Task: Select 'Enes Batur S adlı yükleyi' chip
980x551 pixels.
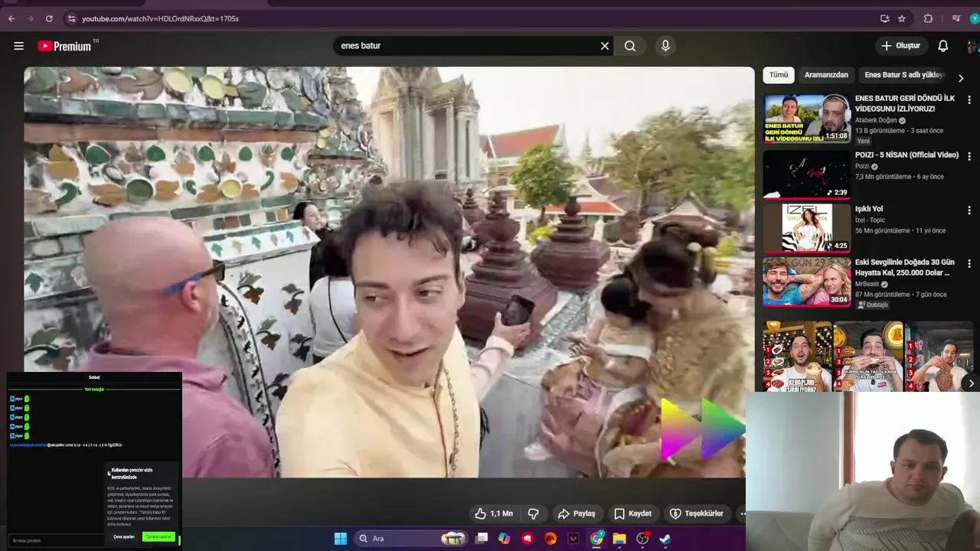Action: [903, 75]
